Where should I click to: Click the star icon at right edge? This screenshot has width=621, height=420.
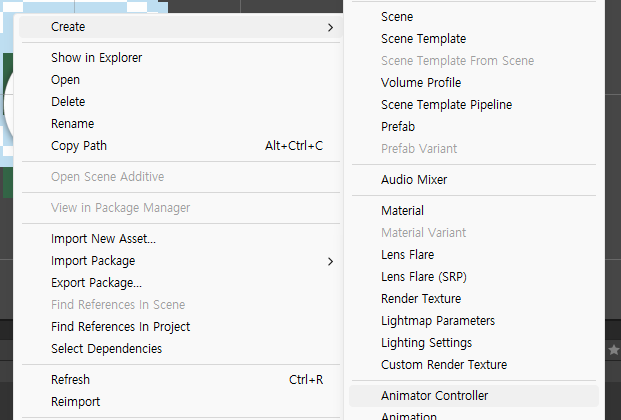coord(614,350)
